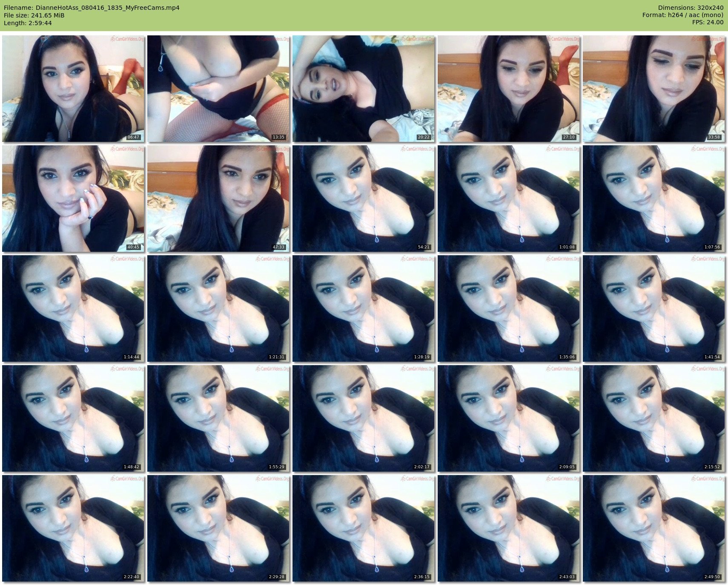Click the thumbnail timestamped 54:21
Image resolution: width=728 pixels, height=585 pixels.
point(363,198)
